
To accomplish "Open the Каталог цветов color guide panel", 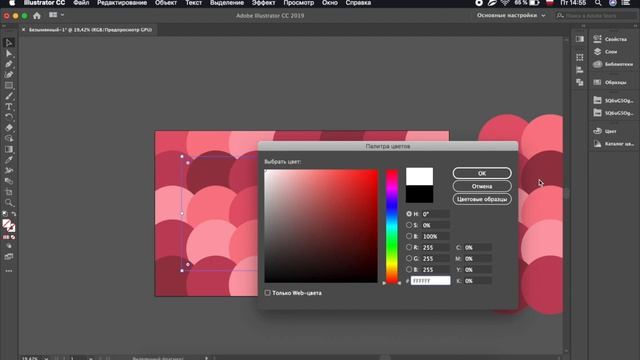I will pos(613,144).
